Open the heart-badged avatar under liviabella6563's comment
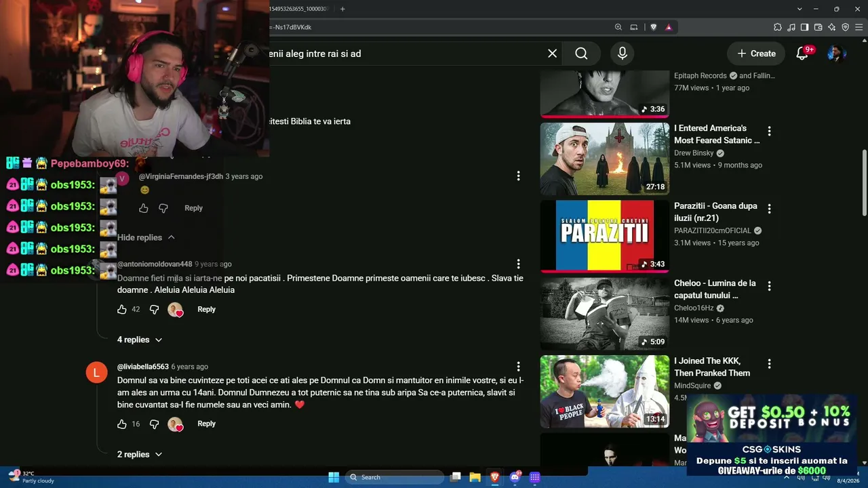This screenshot has height=488, width=868. [x=175, y=424]
